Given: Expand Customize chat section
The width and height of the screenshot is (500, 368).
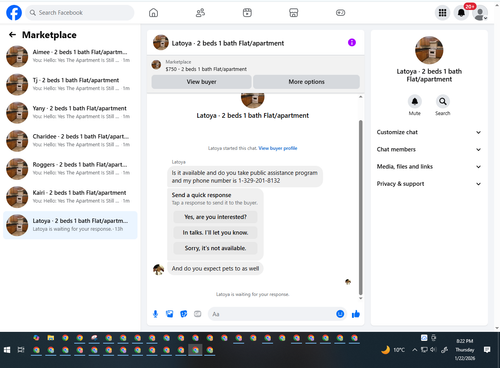Looking at the screenshot, I should (x=429, y=132).
